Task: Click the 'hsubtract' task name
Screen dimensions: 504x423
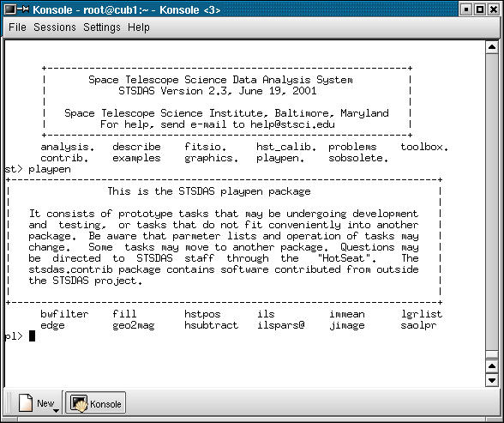Action: 212,325
